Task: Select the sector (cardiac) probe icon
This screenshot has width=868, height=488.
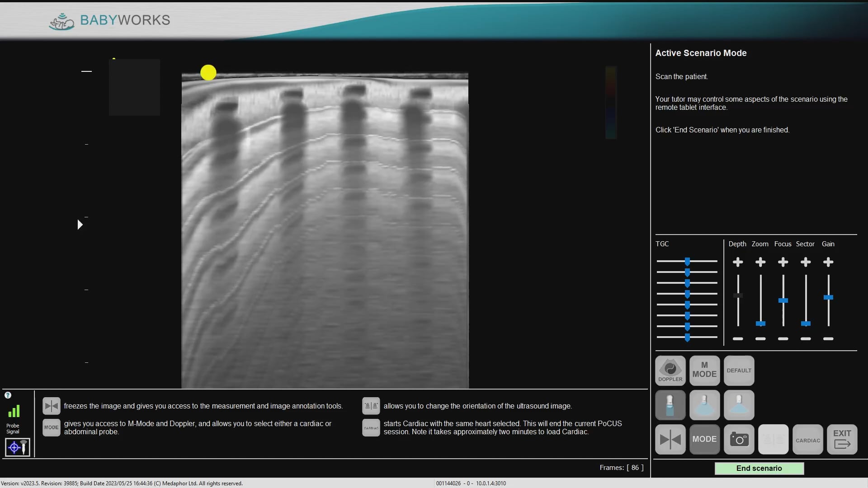Action: pyautogui.click(x=739, y=405)
